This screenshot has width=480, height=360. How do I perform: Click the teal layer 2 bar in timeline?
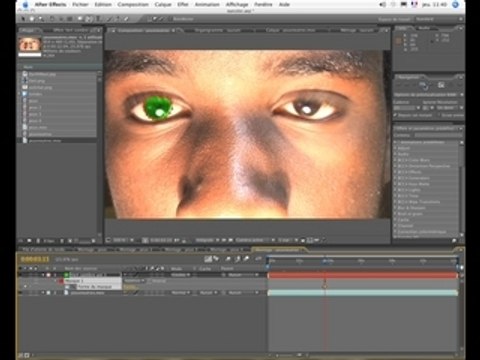point(362,293)
